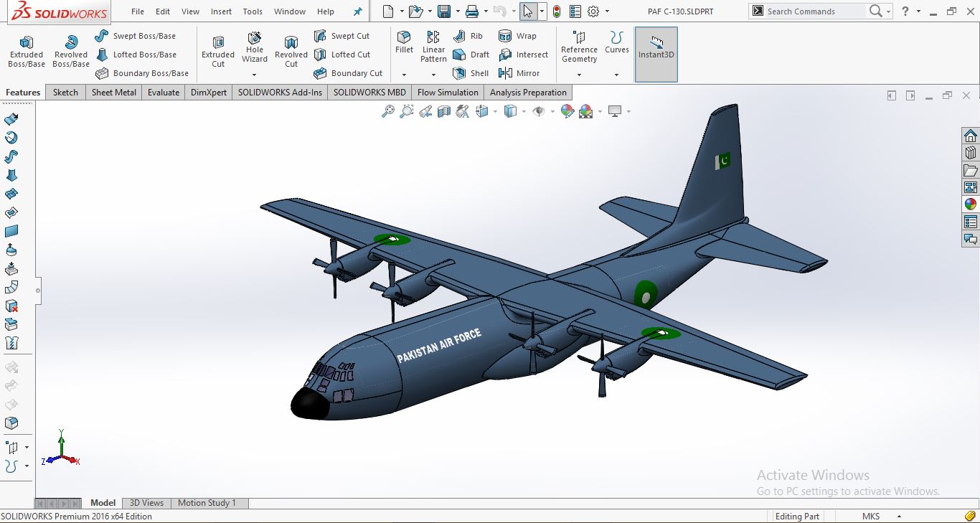Image resolution: width=980 pixels, height=523 pixels.
Task: Choose Swept Cut feature
Action: pyautogui.click(x=342, y=36)
